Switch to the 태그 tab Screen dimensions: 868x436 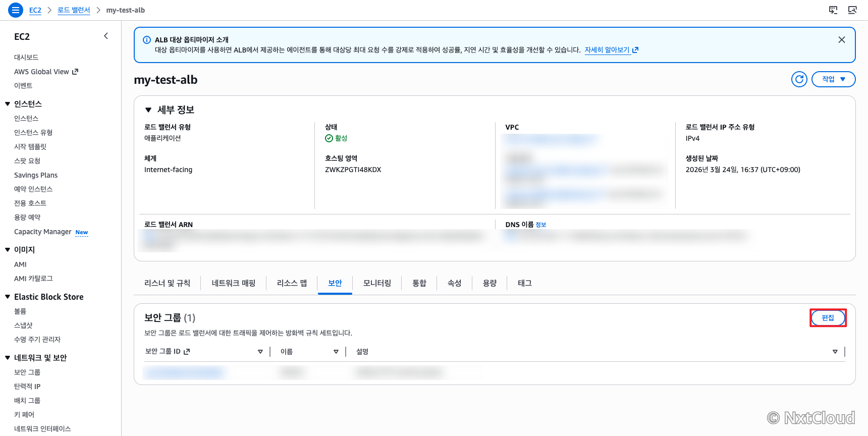pos(525,283)
